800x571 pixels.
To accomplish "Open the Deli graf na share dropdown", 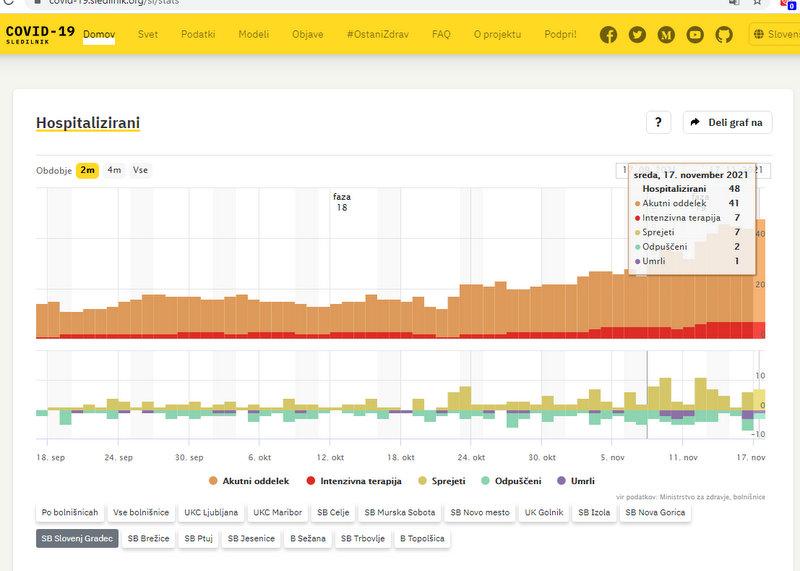I will pyautogui.click(x=727, y=122).
